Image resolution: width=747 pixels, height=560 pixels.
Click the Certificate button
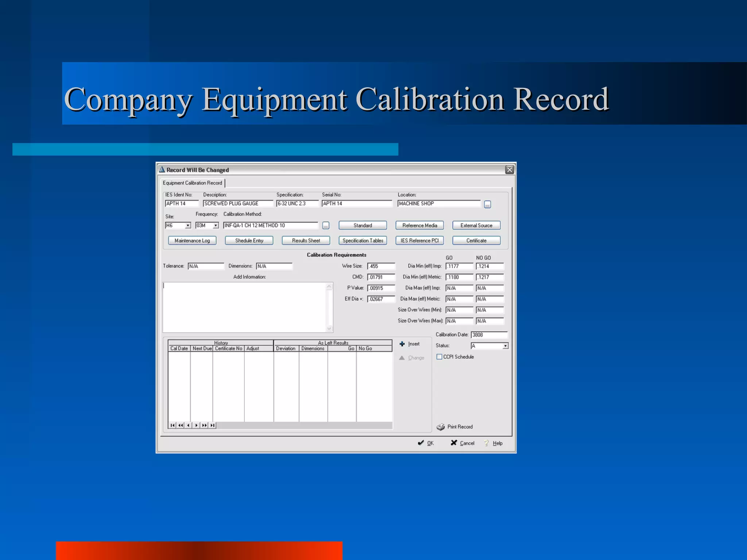click(x=476, y=241)
